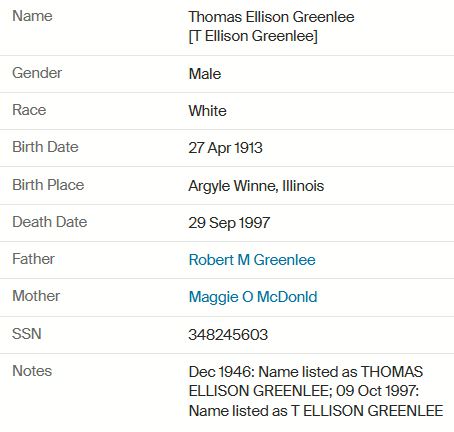Click the name Thomas Ellison Greenlee
454x432 pixels.
click(271, 17)
